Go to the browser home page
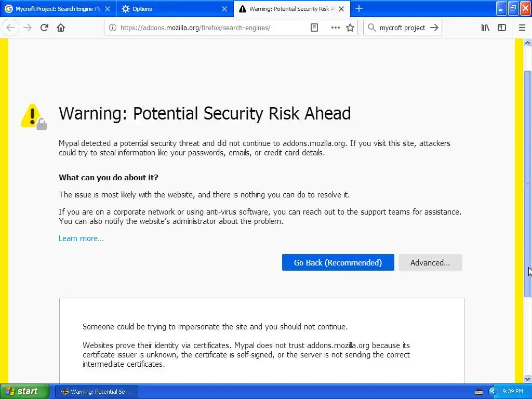 click(61, 28)
